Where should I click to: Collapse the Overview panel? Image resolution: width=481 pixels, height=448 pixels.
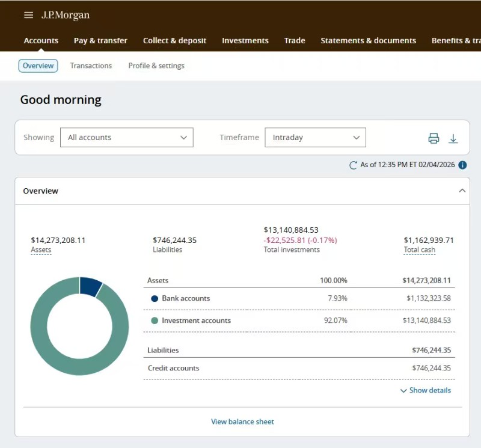coord(462,191)
